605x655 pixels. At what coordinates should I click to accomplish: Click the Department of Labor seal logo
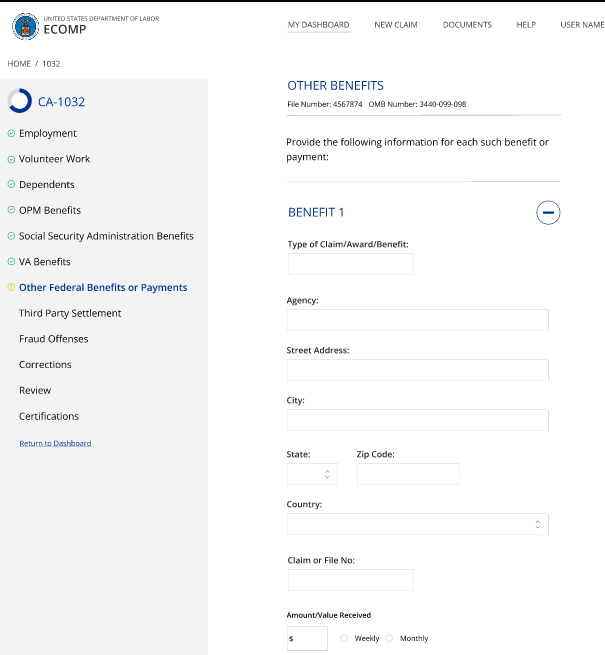pyautogui.click(x=25, y=27)
